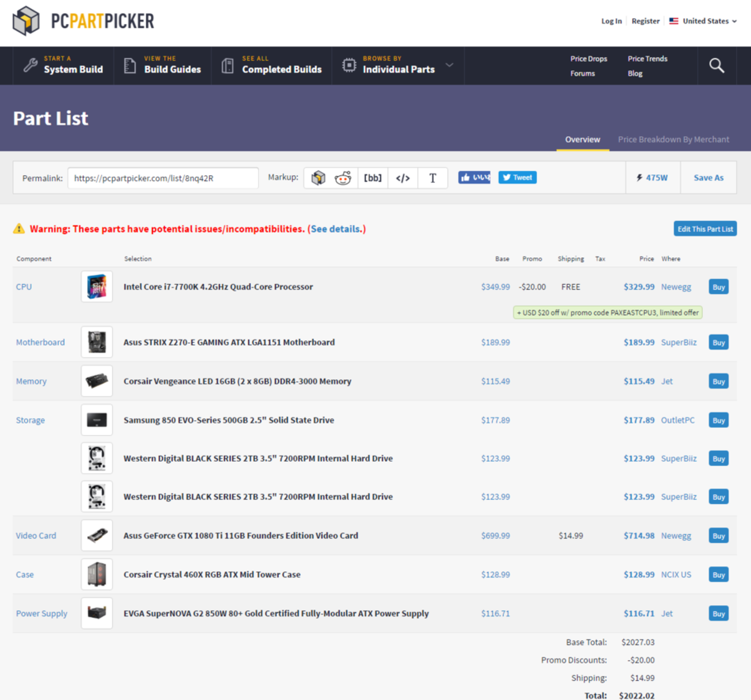
Task: Buy the Corsair Crystal 460X case
Action: [719, 575]
